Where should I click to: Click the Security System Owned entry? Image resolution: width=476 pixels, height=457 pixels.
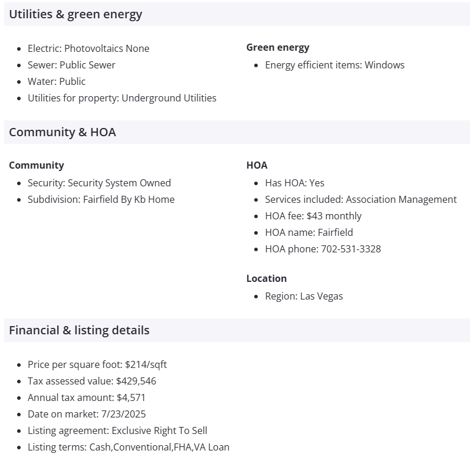tap(99, 183)
